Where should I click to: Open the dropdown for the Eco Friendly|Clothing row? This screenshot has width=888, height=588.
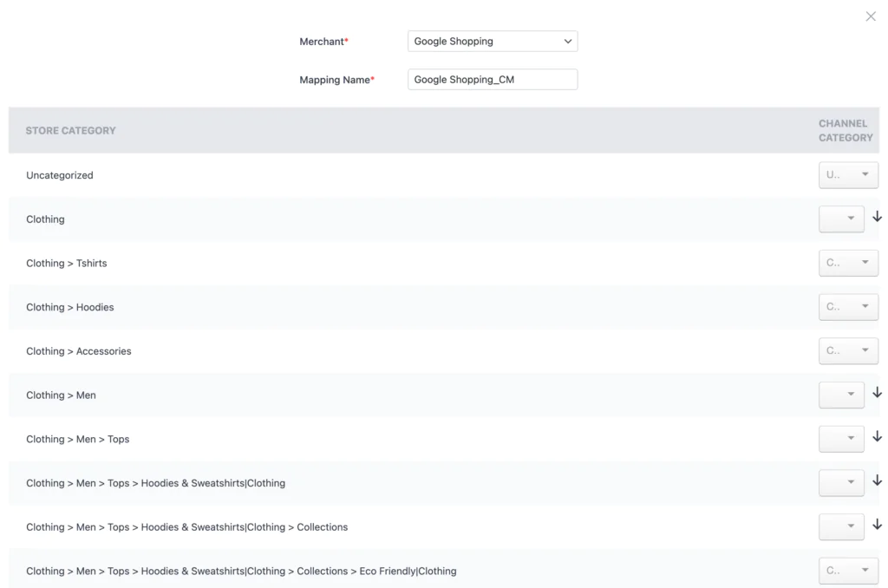click(x=848, y=571)
